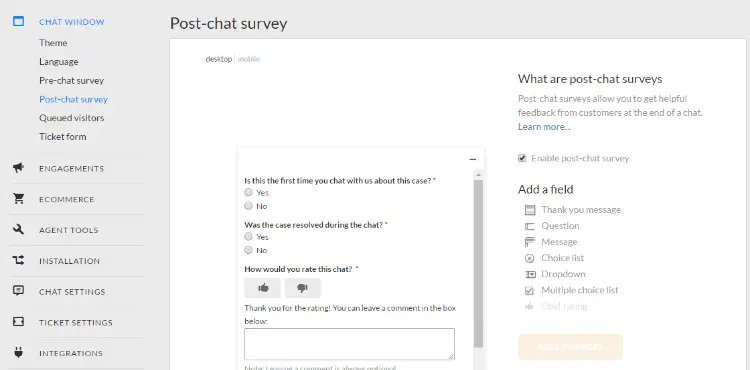
Task: Click the thumbs down rating button
Action: (303, 288)
